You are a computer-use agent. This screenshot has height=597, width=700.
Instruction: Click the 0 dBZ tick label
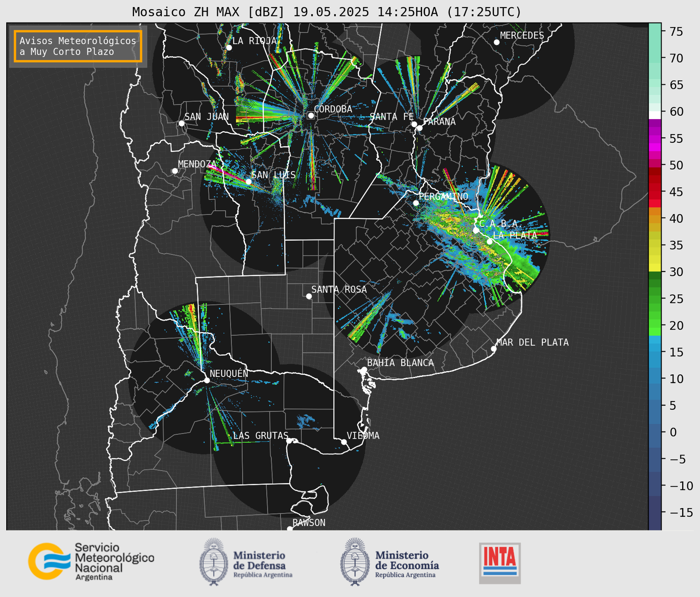pyautogui.click(x=673, y=432)
